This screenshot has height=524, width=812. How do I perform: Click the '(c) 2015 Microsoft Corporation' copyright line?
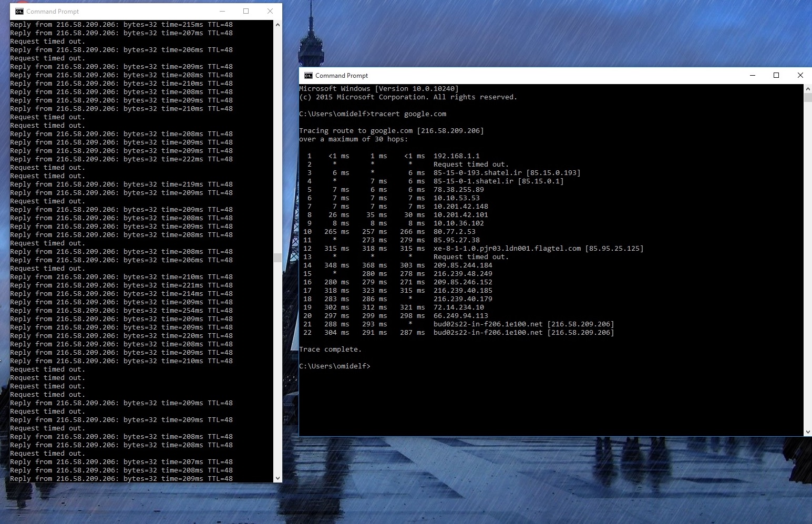pos(408,97)
